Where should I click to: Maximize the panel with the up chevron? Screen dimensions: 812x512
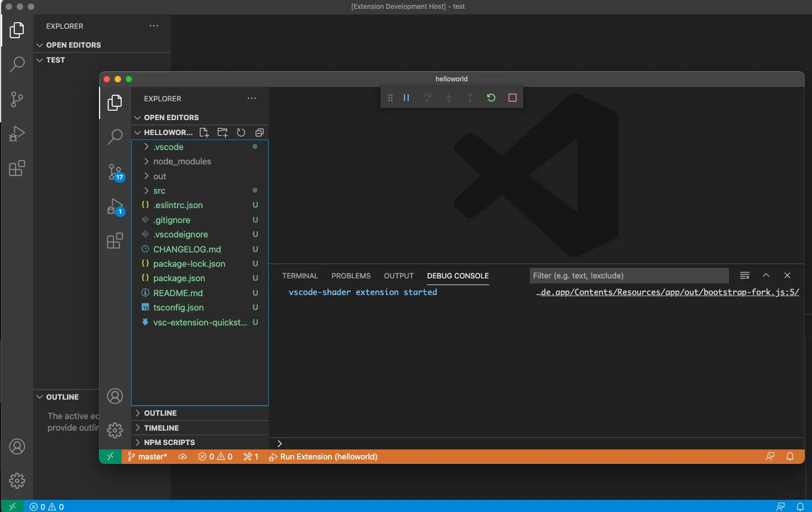(x=766, y=276)
